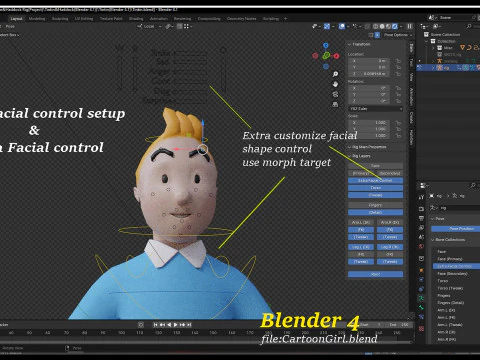Expand the rig item in outliner

click(x=433, y=68)
